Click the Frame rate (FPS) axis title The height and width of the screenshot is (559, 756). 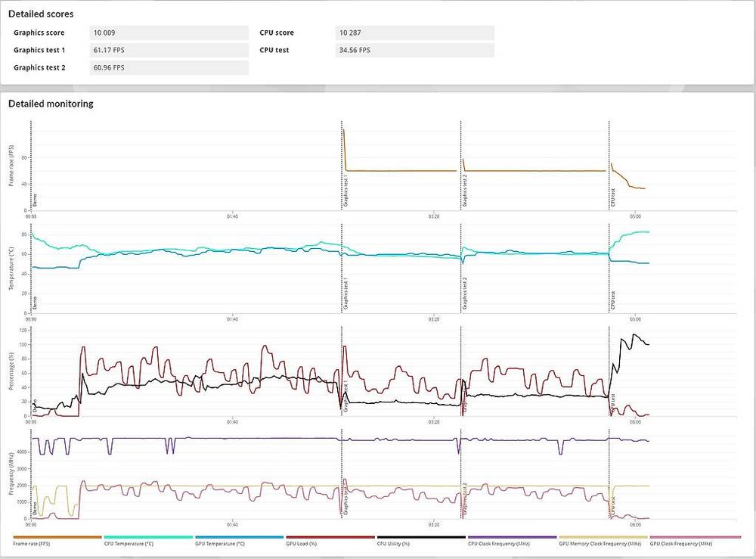click(11, 166)
